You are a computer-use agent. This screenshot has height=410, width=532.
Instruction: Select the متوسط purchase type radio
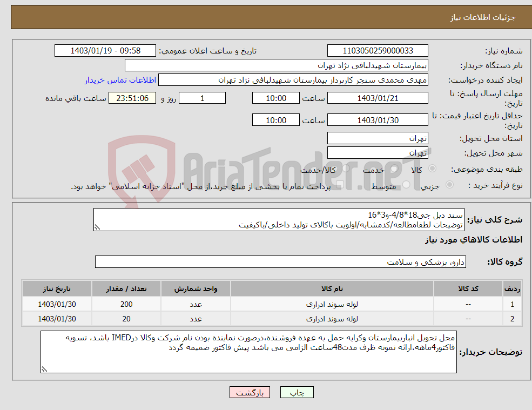pos(406,185)
